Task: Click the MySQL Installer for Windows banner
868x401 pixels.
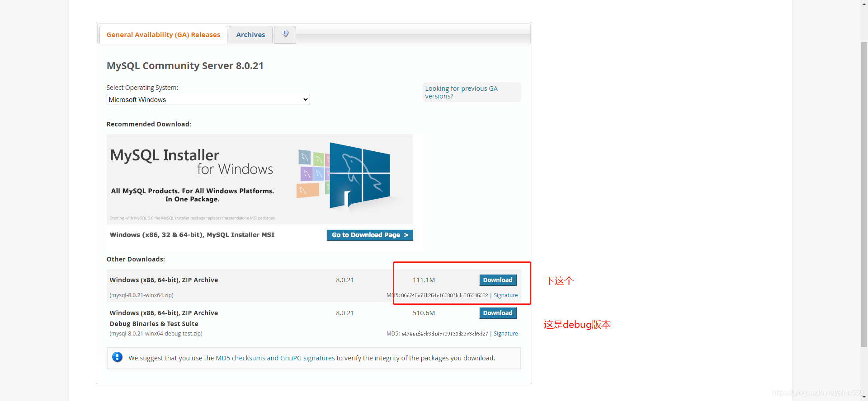Action: 259,179
